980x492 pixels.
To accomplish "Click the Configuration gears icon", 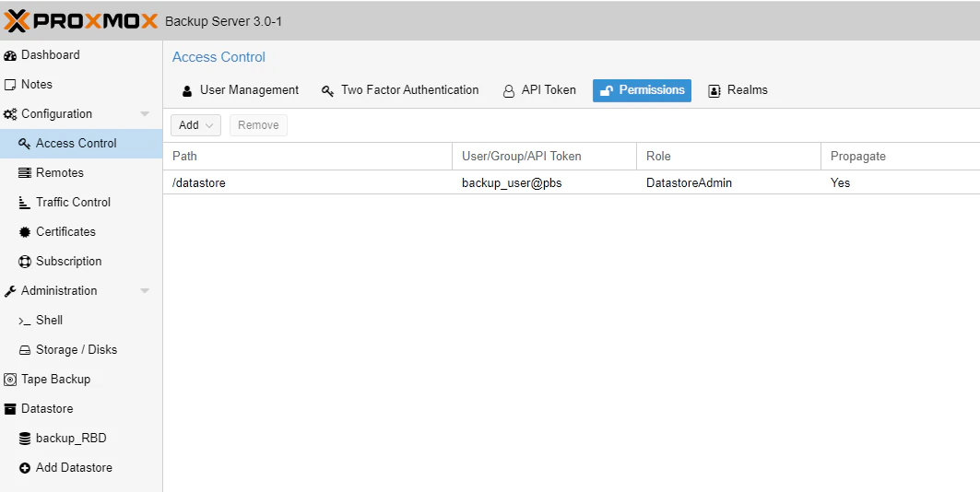I will point(10,114).
